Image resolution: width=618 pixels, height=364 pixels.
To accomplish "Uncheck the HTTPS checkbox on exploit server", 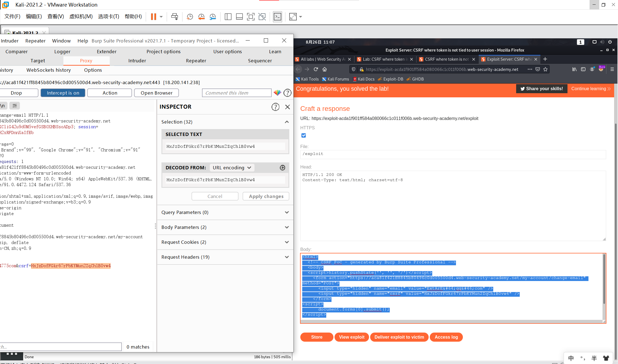I will point(303,135).
